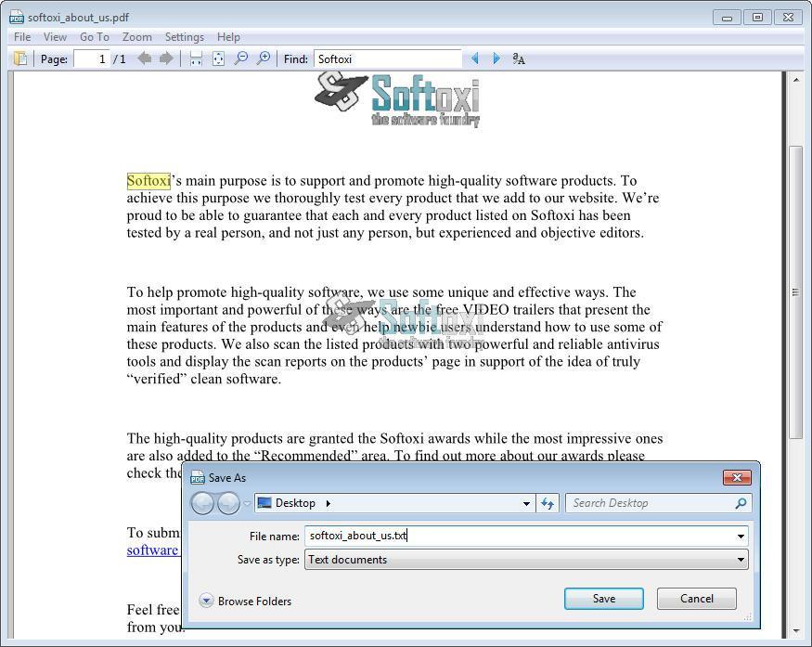Close the Save As dialog

737,477
